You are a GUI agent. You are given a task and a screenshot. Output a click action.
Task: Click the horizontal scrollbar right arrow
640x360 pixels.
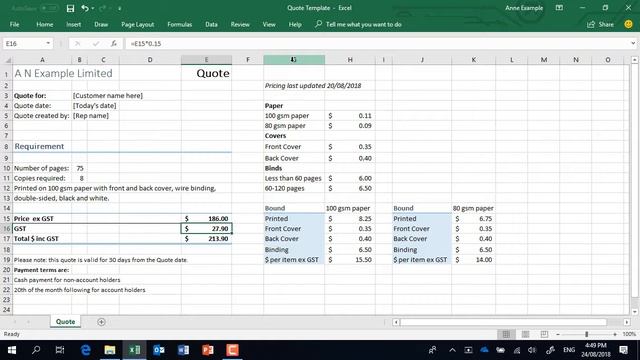coord(627,322)
